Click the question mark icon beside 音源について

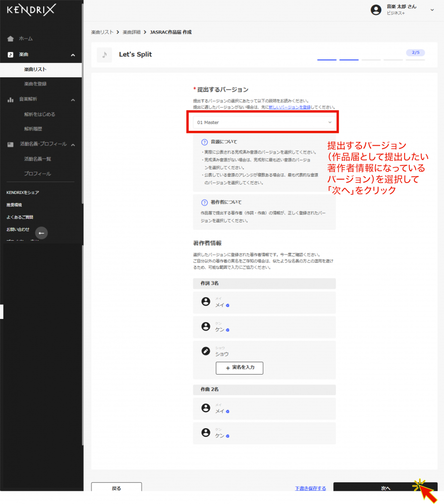(x=205, y=142)
